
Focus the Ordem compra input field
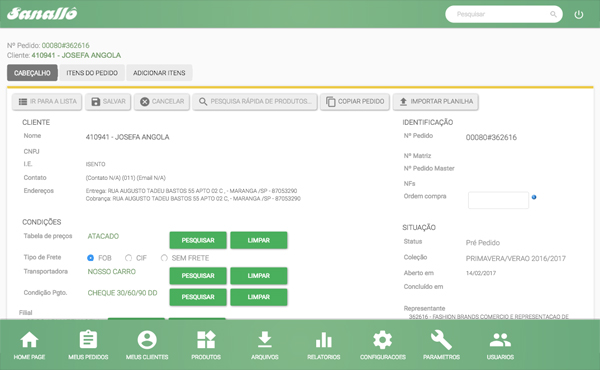[498, 200]
